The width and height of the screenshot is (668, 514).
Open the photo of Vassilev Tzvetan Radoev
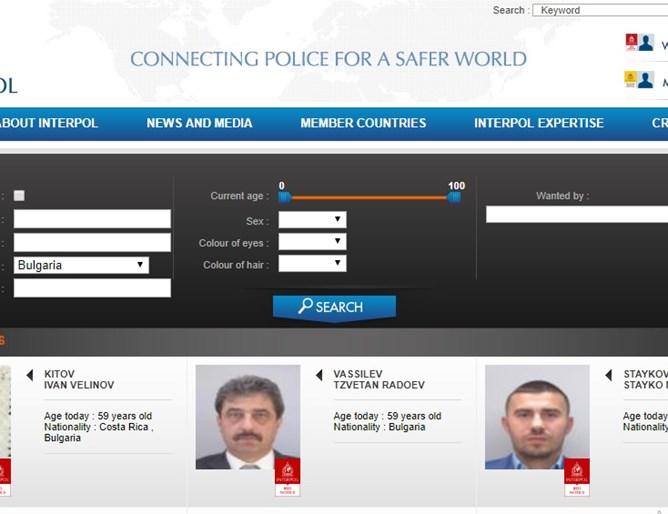click(x=248, y=417)
